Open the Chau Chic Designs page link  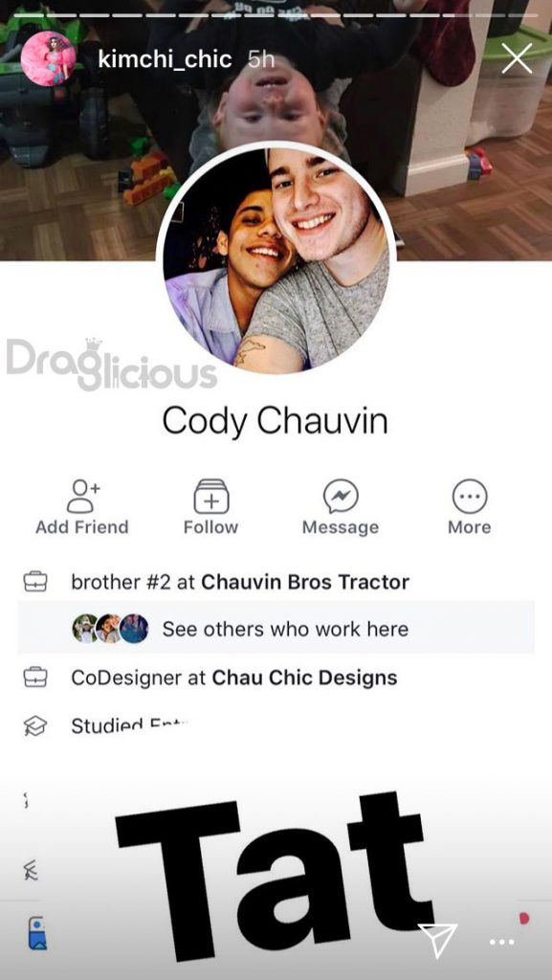pyautogui.click(x=305, y=678)
